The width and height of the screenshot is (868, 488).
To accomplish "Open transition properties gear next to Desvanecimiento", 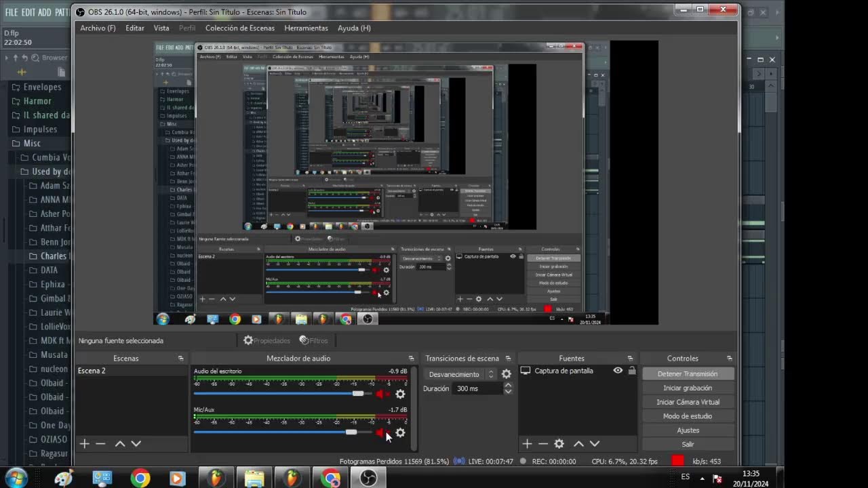I will click(506, 374).
